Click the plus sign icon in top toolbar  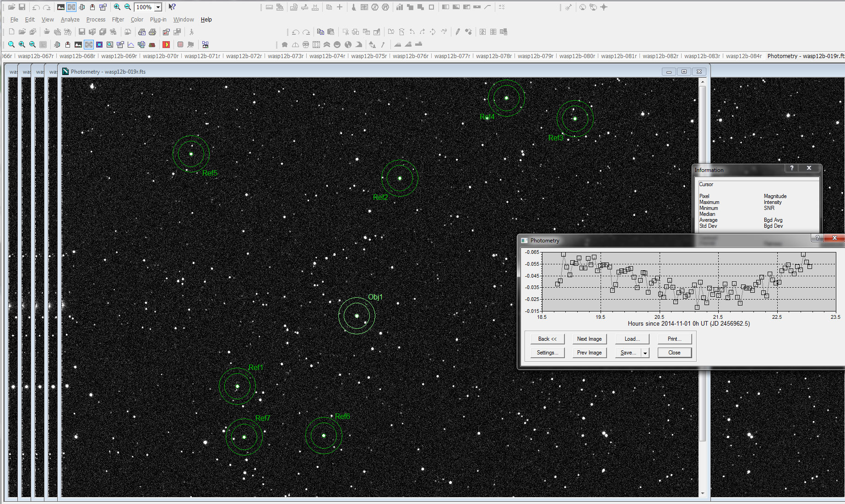click(x=340, y=7)
